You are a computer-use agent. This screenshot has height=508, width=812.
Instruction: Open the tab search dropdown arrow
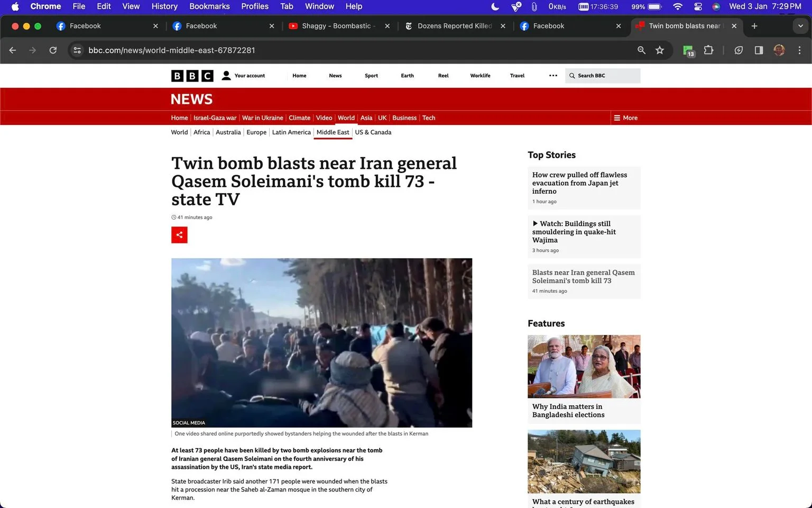pos(800,26)
